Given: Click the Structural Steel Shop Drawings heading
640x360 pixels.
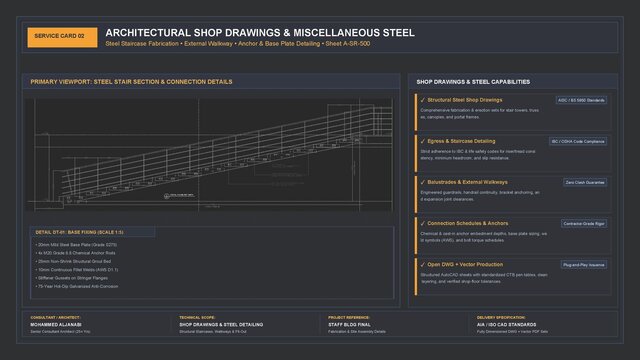Looking at the screenshot, I should point(465,100).
